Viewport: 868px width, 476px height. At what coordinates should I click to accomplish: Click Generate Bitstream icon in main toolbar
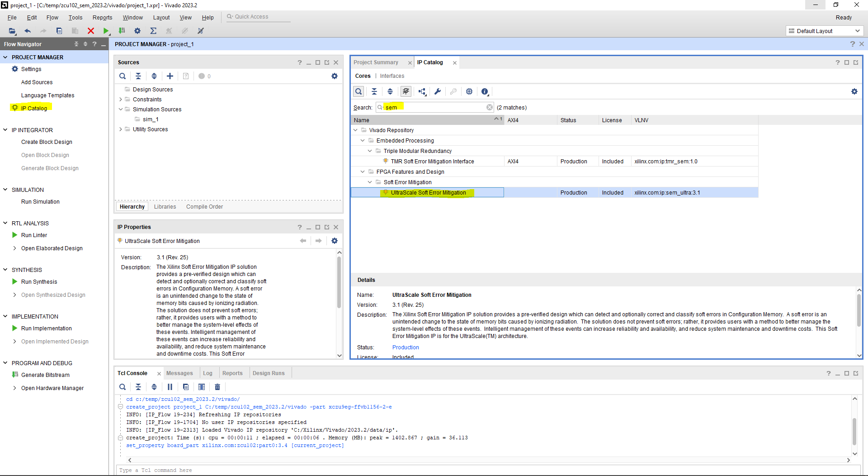[x=122, y=31]
